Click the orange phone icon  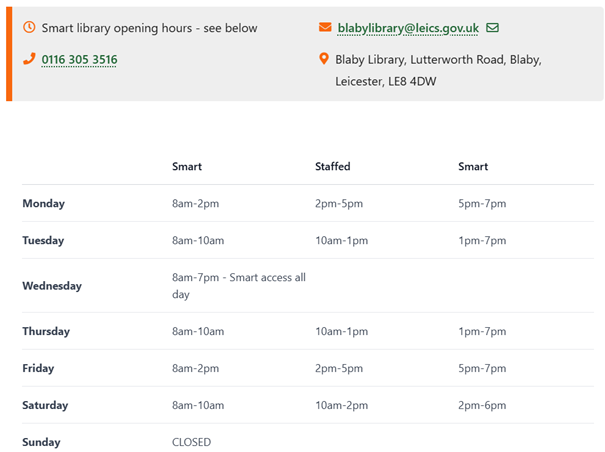pyautogui.click(x=29, y=59)
